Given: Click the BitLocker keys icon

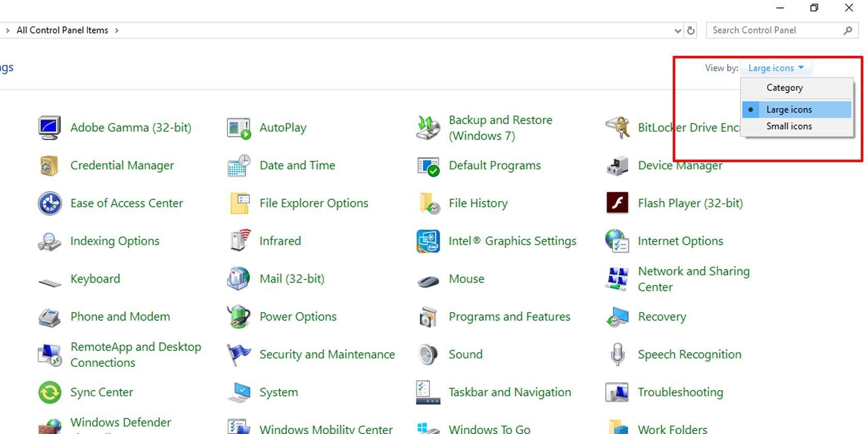Looking at the screenshot, I should 617,128.
